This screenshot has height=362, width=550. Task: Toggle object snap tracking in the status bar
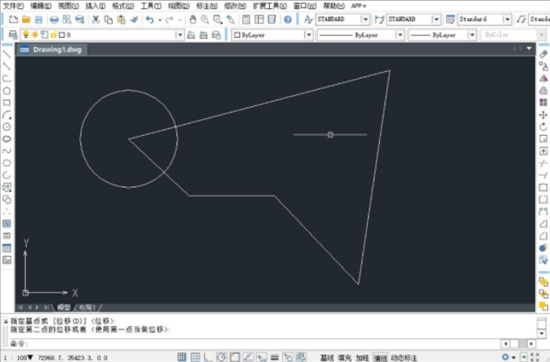[x=248, y=357]
